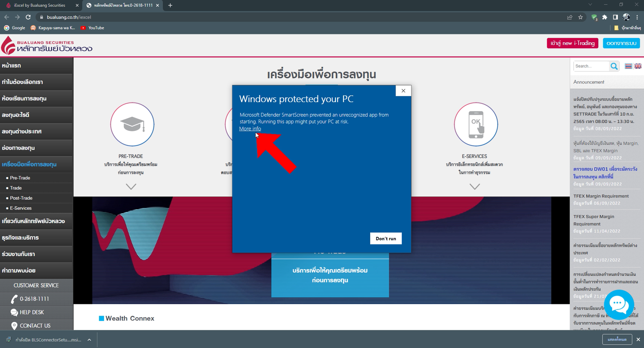Image resolution: width=644 pixels, height=348 pixels.
Task: Open the SETTRADE system maintenance announcement
Action: [605, 110]
